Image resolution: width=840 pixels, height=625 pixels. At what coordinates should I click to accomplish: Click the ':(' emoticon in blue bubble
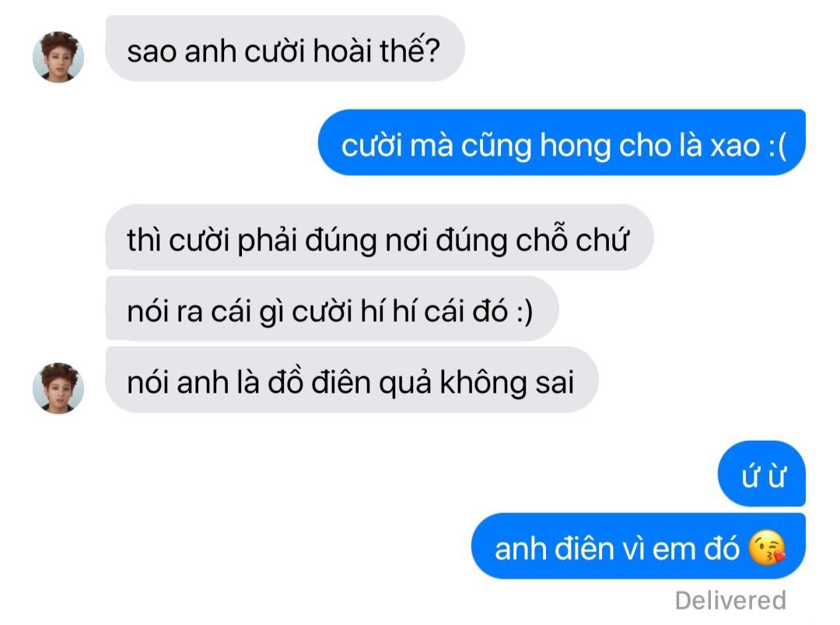pyautogui.click(x=777, y=145)
